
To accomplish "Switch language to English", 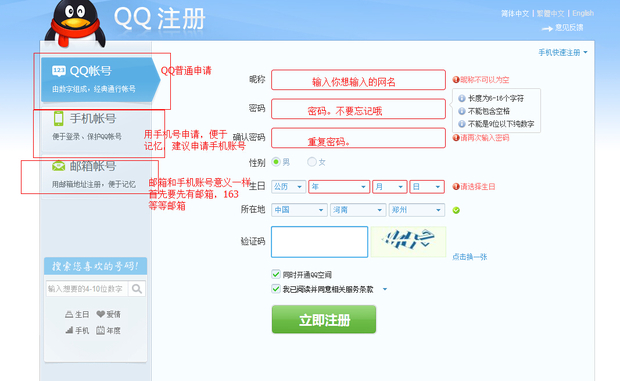I will pyautogui.click(x=583, y=13).
